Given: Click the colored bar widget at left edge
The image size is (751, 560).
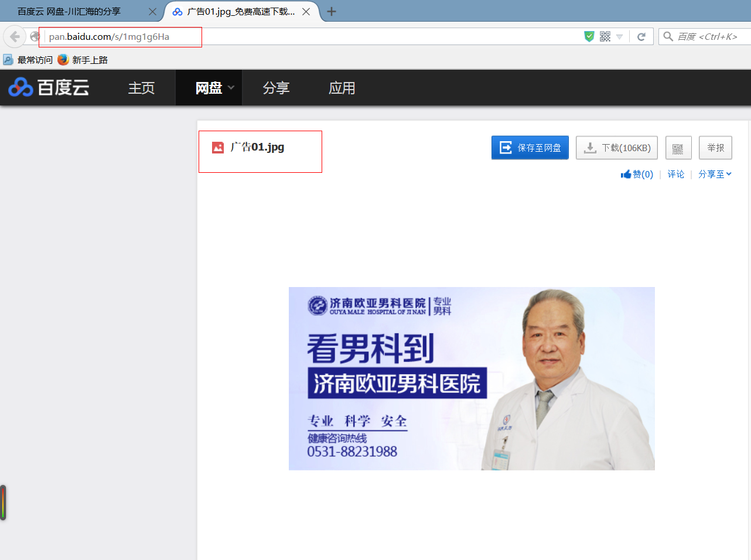Looking at the screenshot, I should click(x=3, y=503).
